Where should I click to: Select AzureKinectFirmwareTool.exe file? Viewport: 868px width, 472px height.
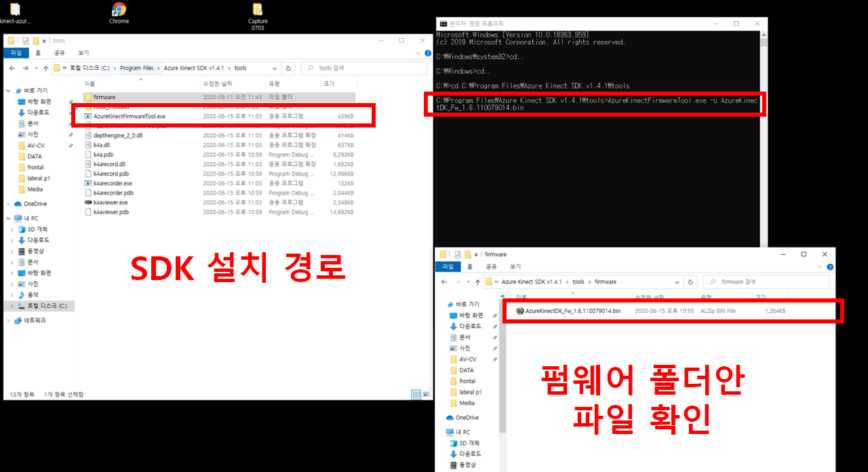tap(218, 116)
